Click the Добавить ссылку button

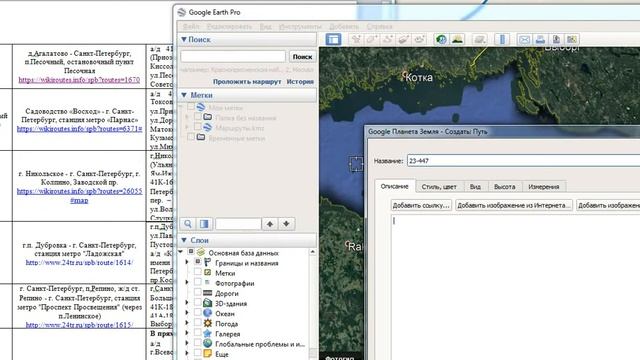click(421, 205)
